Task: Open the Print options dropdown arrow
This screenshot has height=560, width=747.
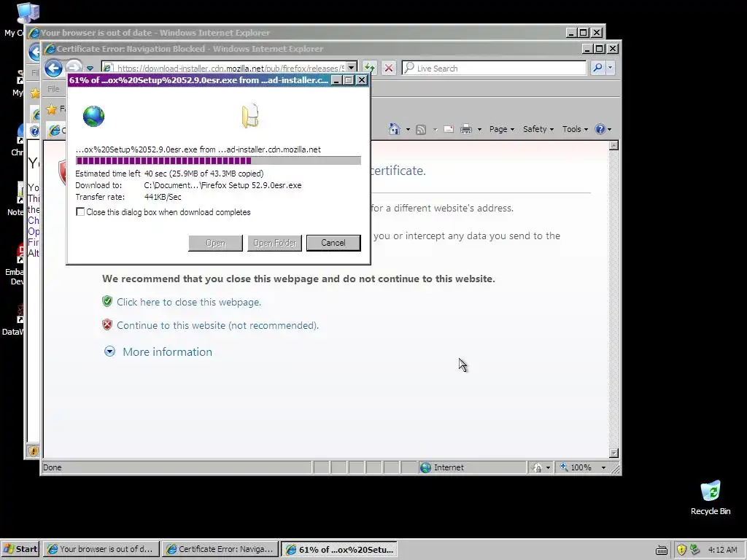Action: coord(479,130)
